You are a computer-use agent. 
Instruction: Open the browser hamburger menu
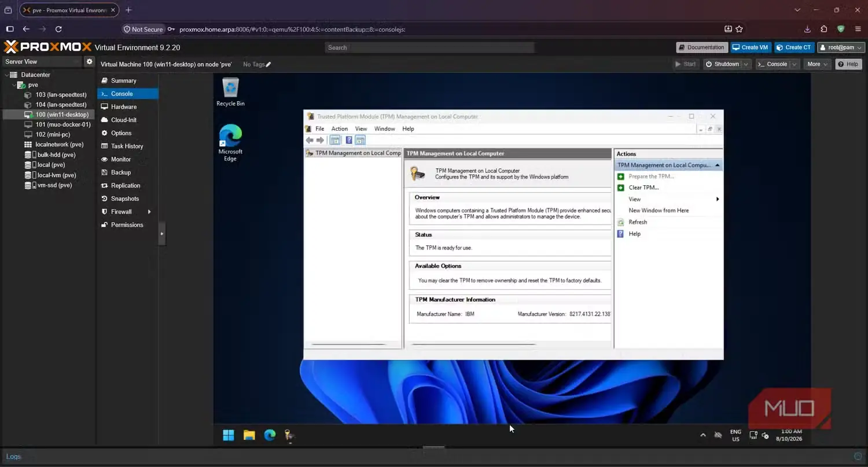[858, 29]
